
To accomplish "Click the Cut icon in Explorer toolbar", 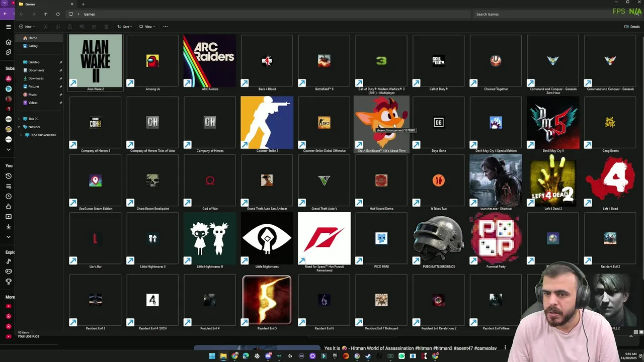I will [45, 27].
